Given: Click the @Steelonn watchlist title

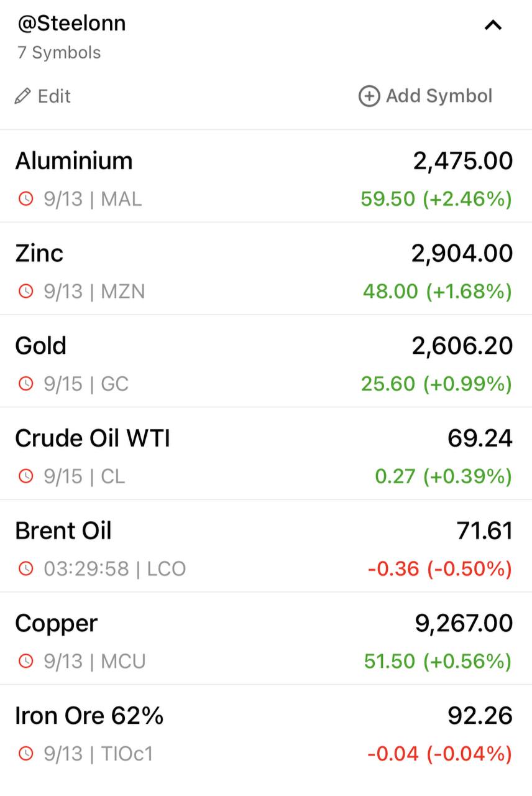Looking at the screenshot, I should coord(71,23).
